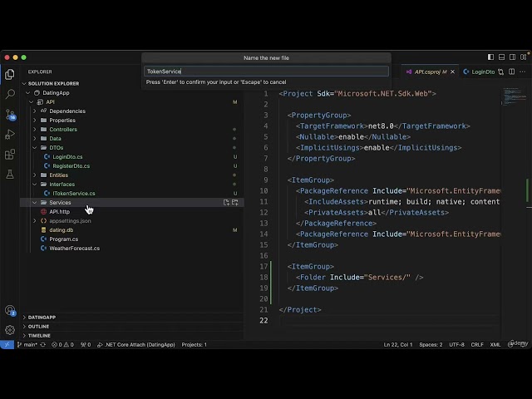Open LoginDto.cs file
Viewport: 532px width, 399px height.
67,157
